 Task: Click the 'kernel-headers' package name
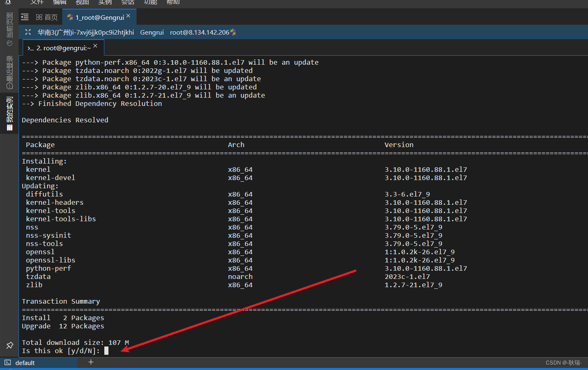point(55,202)
